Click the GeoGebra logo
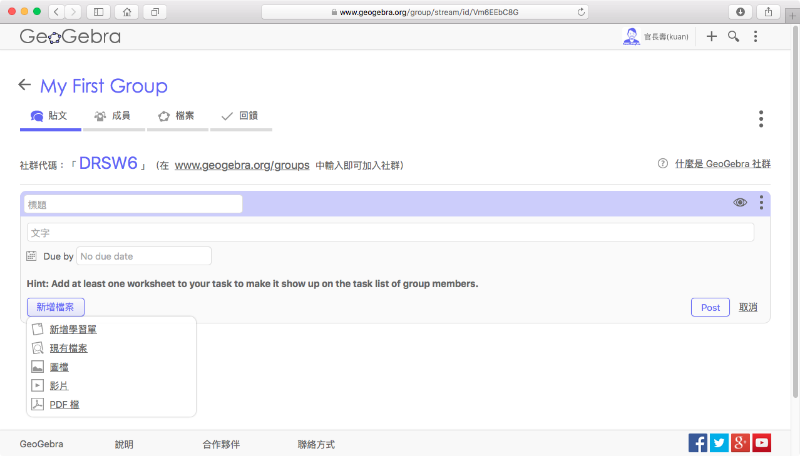 pyautogui.click(x=70, y=36)
